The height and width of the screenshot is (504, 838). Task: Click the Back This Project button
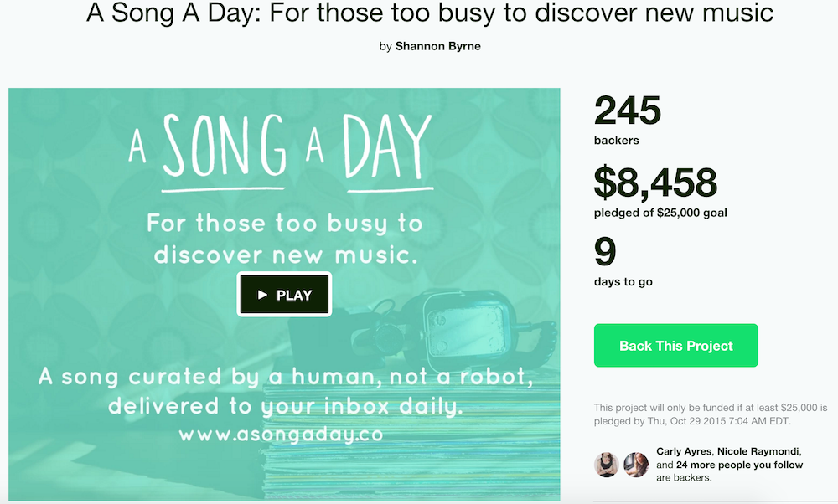point(675,346)
